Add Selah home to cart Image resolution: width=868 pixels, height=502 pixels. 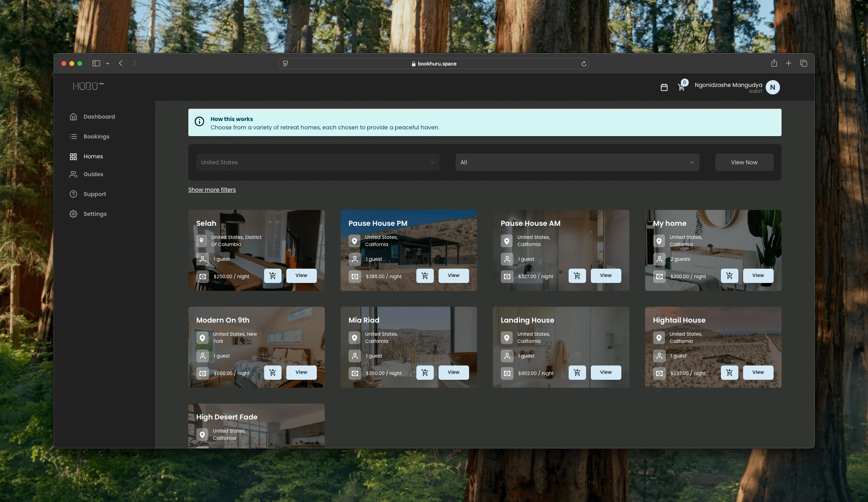[x=272, y=275]
